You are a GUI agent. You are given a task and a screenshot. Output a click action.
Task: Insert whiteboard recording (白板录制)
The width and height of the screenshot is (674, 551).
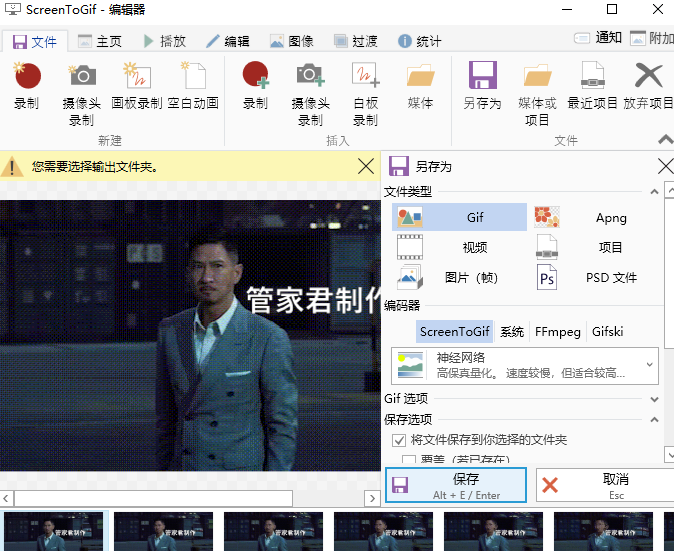pyautogui.click(x=365, y=94)
